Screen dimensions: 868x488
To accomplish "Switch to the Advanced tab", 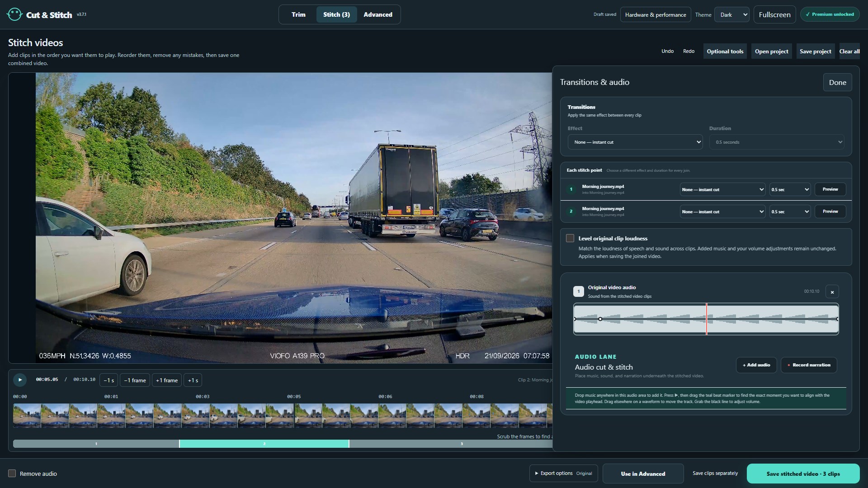I will [x=378, y=14].
